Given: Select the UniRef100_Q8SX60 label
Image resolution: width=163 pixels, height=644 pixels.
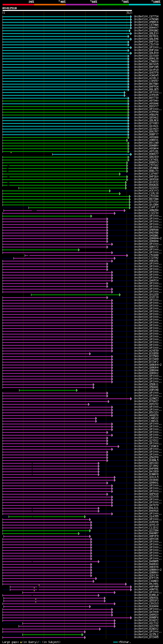Looking at the screenshot, I should tap(146, 463).
